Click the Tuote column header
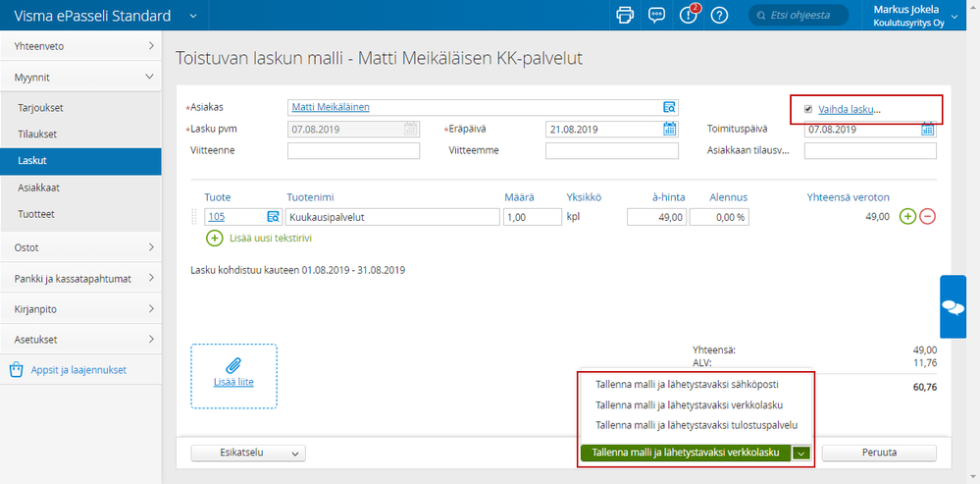Screen dimensions: 980x484 coord(218,197)
